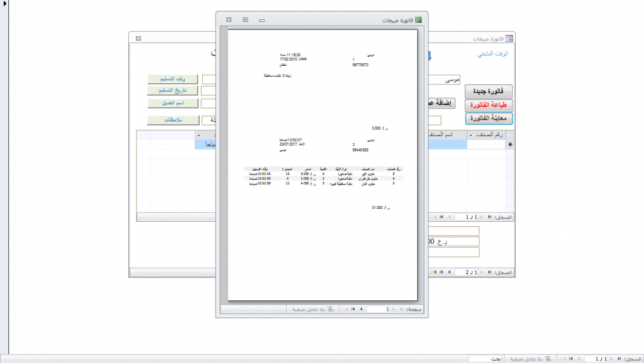Click the وقت التسليم button

tap(173, 79)
